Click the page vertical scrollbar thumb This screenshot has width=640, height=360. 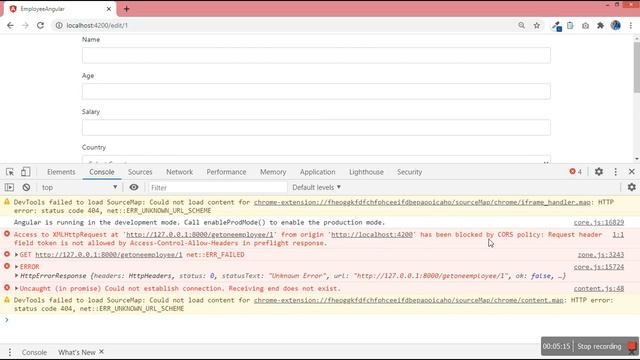tap(637, 67)
